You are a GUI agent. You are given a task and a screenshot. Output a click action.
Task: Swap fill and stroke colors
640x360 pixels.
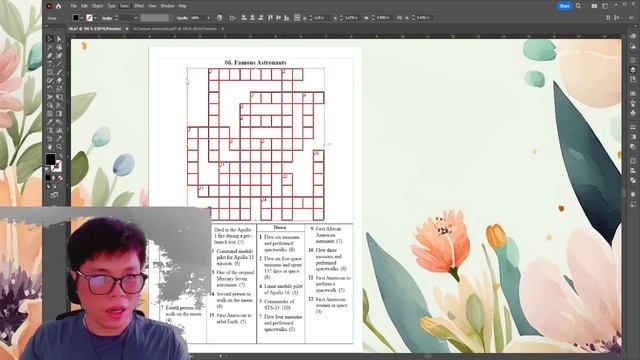[60, 156]
